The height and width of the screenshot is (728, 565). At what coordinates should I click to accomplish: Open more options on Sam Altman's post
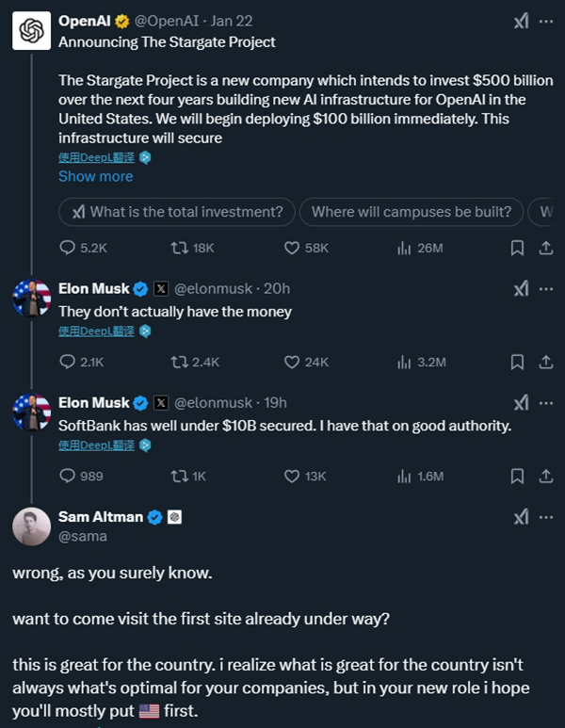click(x=545, y=517)
